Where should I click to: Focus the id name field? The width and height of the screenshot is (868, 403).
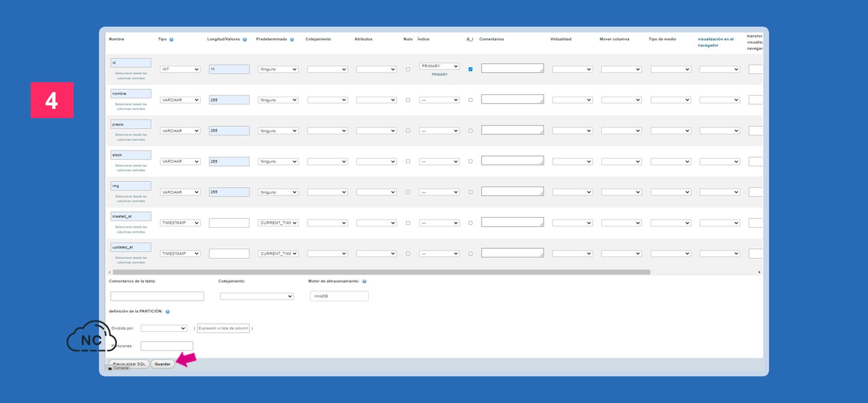pyautogui.click(x=131, y=63)
